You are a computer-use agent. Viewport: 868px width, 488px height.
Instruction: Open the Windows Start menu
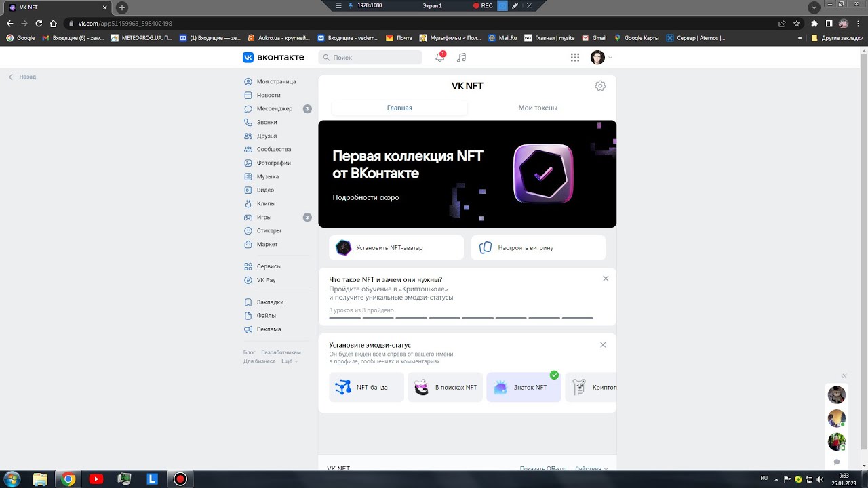click(x=12, y=479)
